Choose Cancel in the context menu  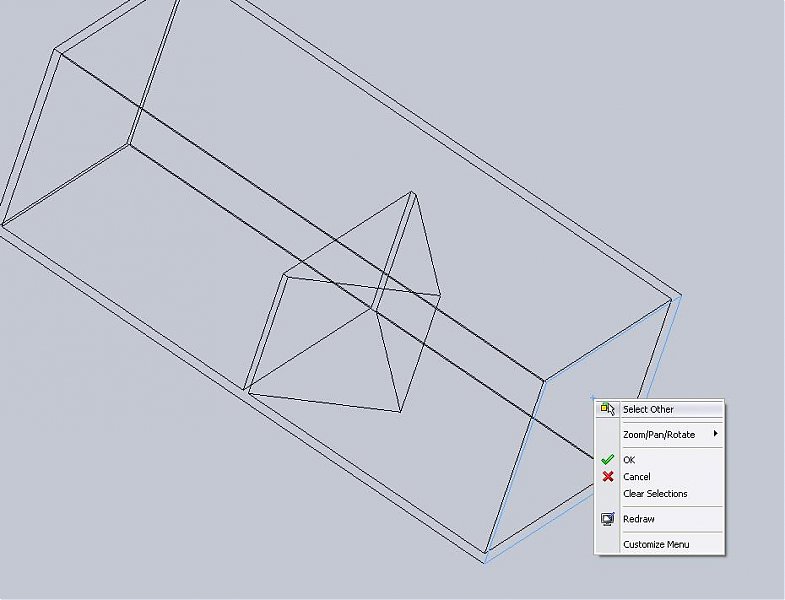pyautogui.click(x=659, y=476)
